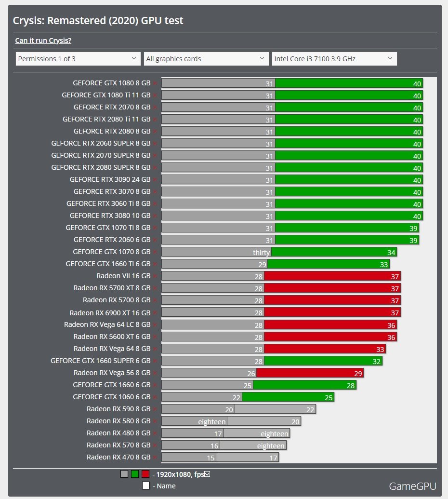Click the green bar for GEFORCE GTX 1070 8 GB
The height and width of the screenshot is (499, 448).
tap(334, 252)
